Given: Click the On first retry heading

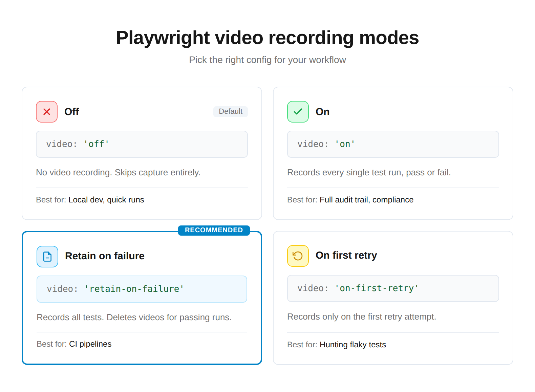Looking at the screenshot, I should click(346, 255).
